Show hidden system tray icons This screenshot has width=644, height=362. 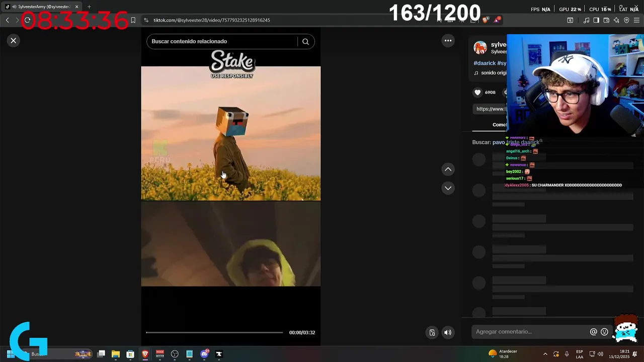(545, 354)
